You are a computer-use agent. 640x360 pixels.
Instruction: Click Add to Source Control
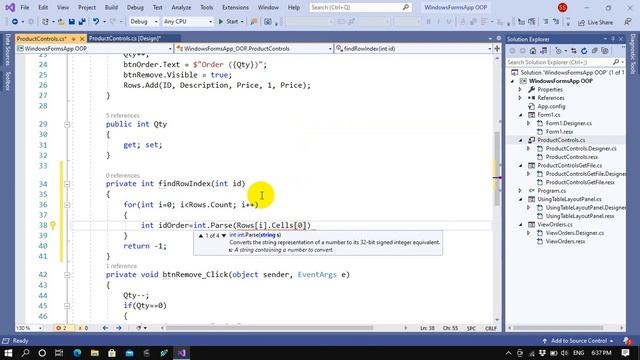578,341
